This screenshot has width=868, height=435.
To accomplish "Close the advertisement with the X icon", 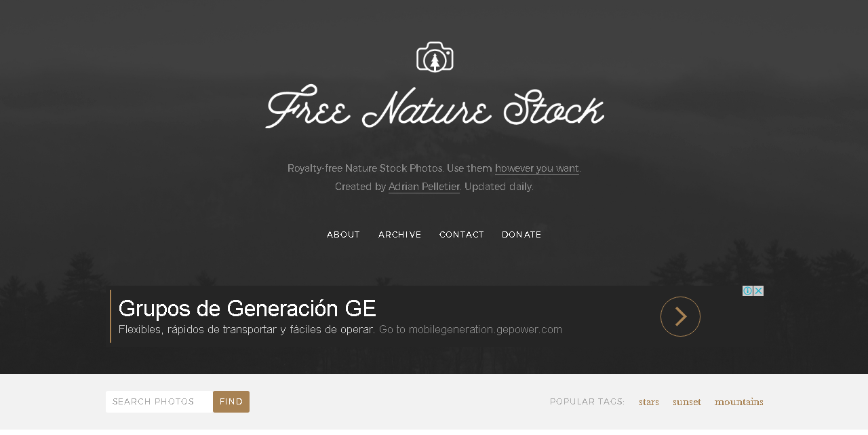I will click(758, 290).
